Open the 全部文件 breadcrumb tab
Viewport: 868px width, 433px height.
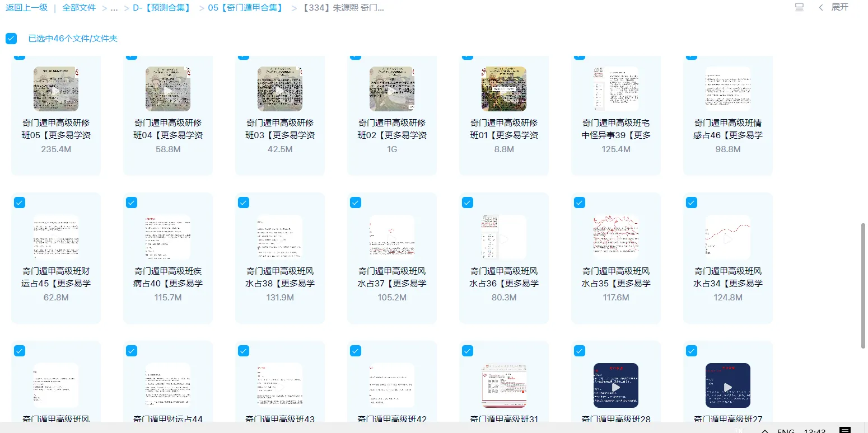(x=78, y=7)
